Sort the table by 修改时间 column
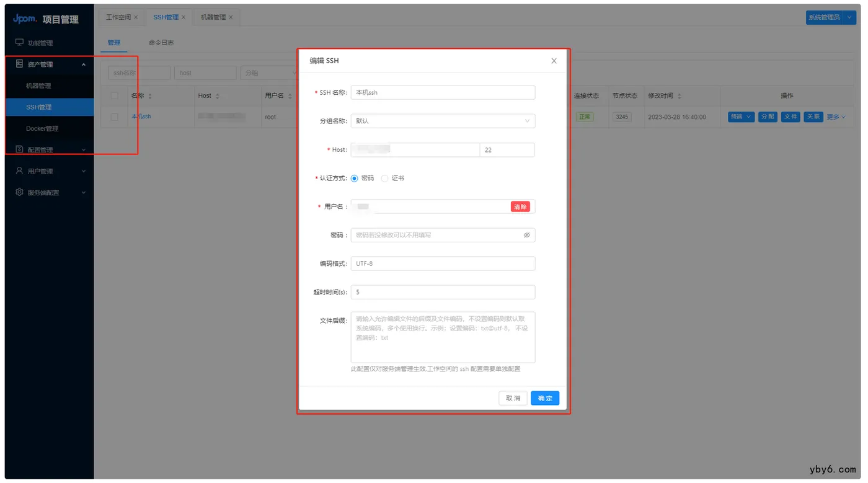This screenshot has width=868, height=483. [x=680, y=96]
